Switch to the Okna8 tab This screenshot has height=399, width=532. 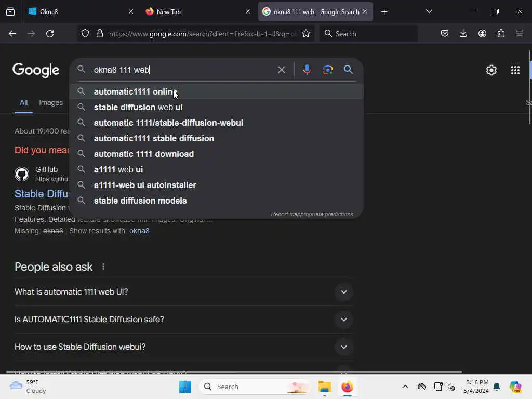tap(81, 11)
